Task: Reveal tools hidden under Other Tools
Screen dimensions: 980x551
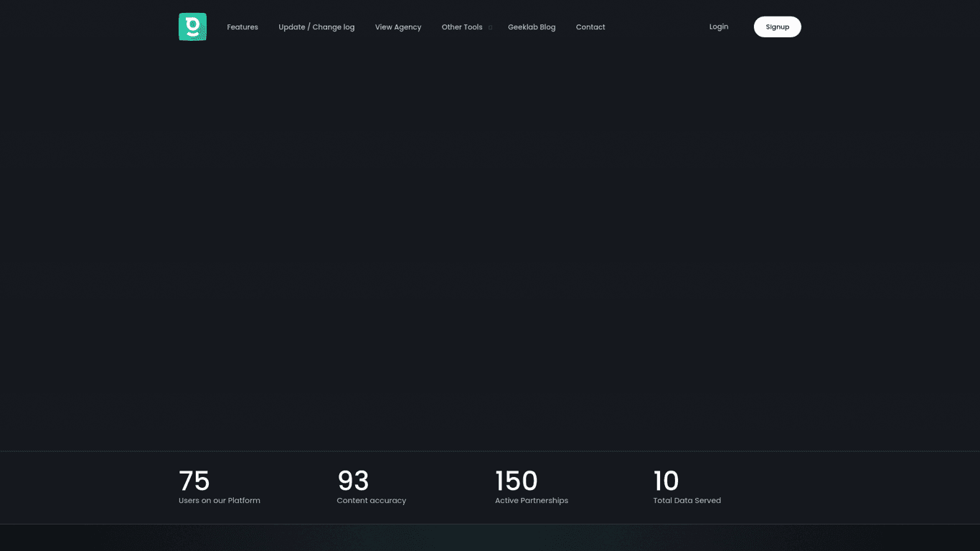Action: click(462, 27)
